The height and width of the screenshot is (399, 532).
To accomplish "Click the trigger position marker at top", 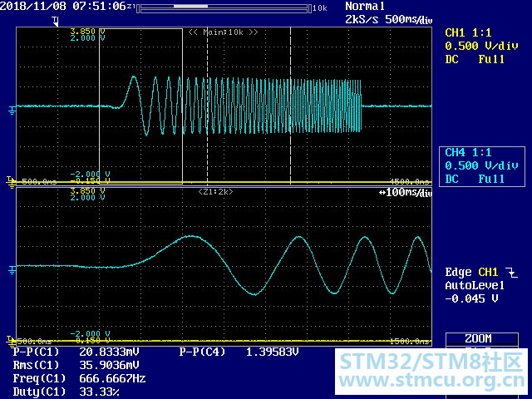I will coord(55,20).
